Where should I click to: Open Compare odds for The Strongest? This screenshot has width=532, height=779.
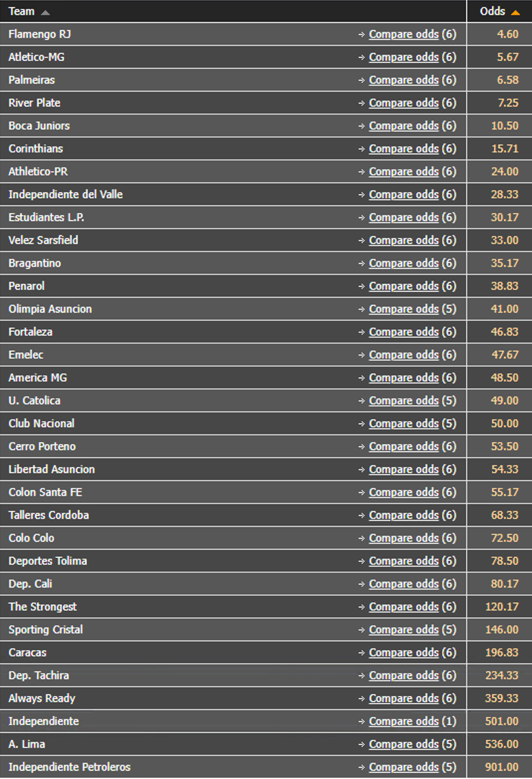(x=403, y=607)
